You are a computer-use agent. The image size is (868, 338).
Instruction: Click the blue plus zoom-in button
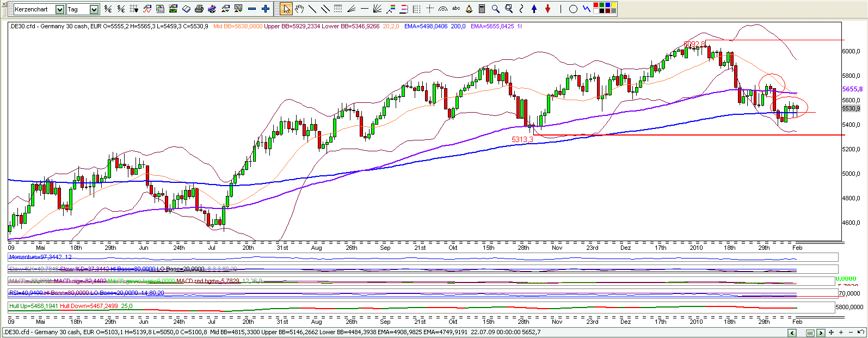(265, 9)
